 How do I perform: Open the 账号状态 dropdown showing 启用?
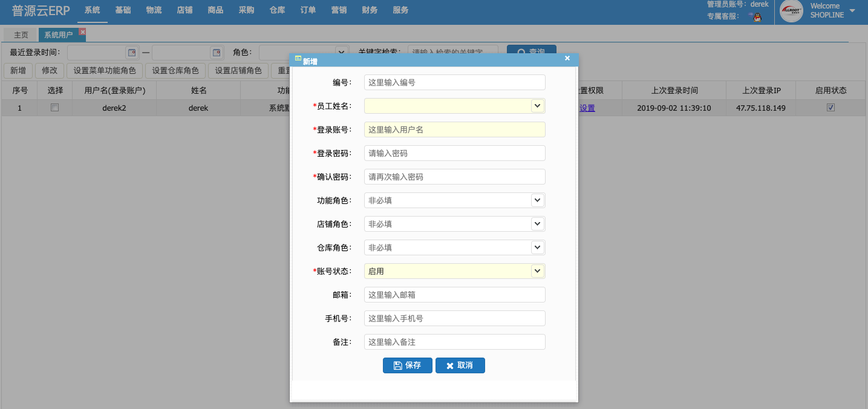pyautogui.click(x=537, y=271)
